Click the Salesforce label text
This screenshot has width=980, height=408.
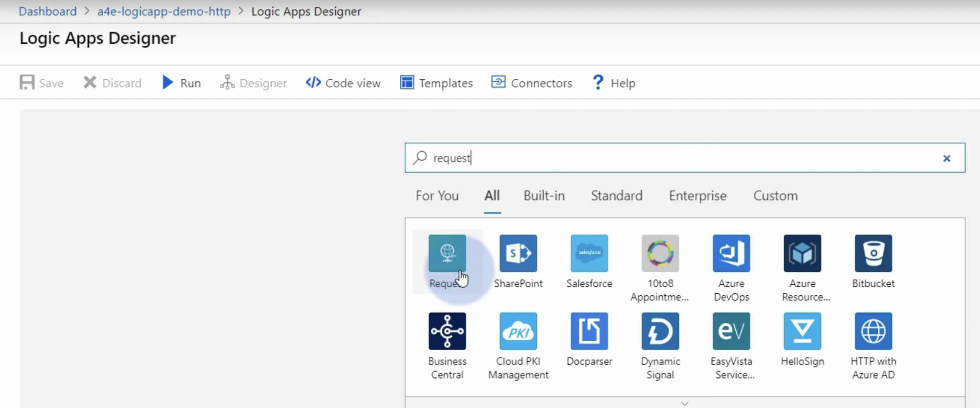point(589,283)
